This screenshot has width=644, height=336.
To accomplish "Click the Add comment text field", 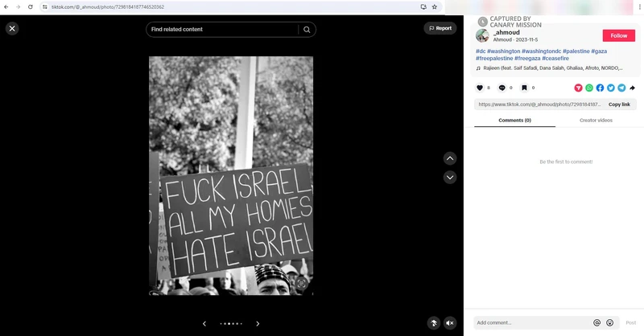I will 531,322.
